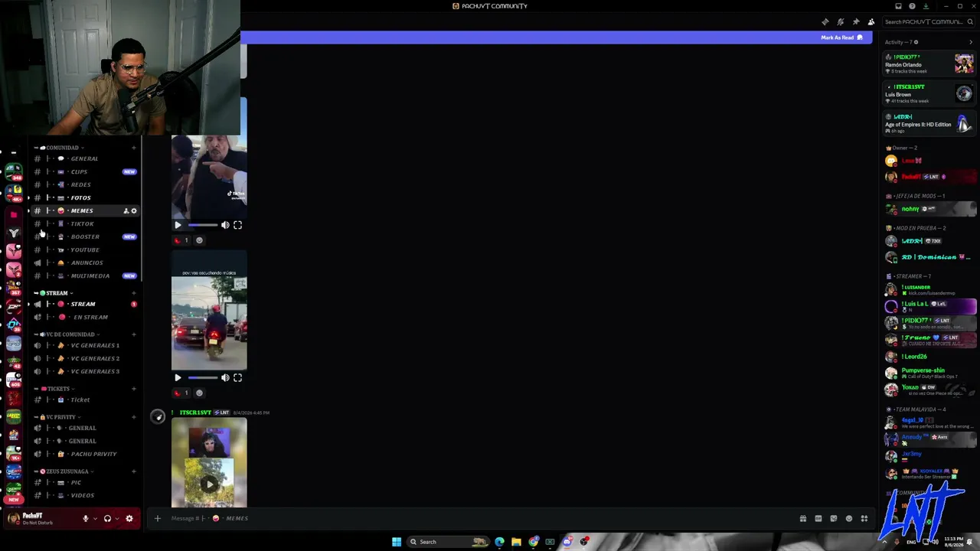Image resolution: width=980 pixels, height=551 pixels.
Task: Switch to the CLIPS channel
Action: coord(85,171)
